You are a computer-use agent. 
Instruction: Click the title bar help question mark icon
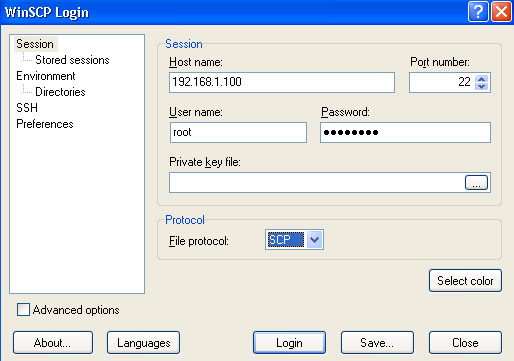pyautogui.click(x=478, y=12)
